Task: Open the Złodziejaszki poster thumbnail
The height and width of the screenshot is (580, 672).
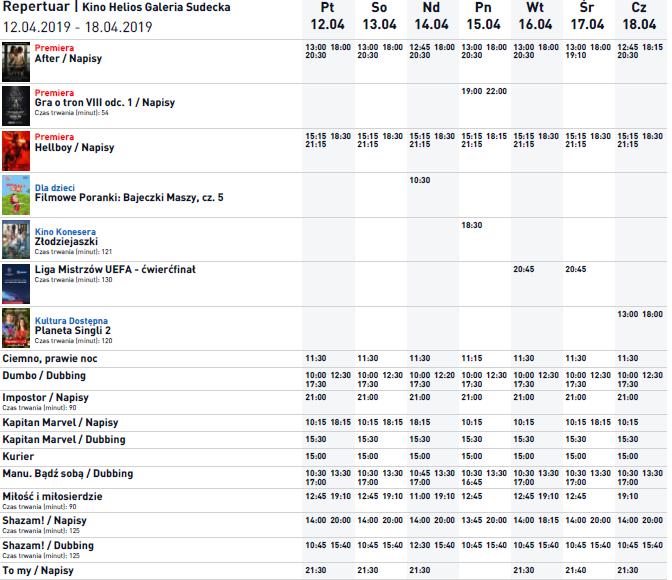Action: [16, 240]
